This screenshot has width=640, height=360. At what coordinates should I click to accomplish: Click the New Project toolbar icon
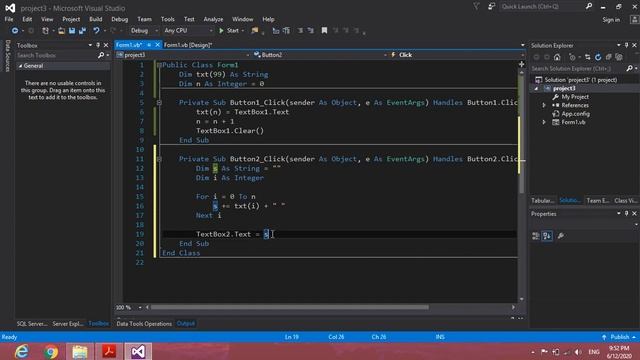(x=45, y=31)
